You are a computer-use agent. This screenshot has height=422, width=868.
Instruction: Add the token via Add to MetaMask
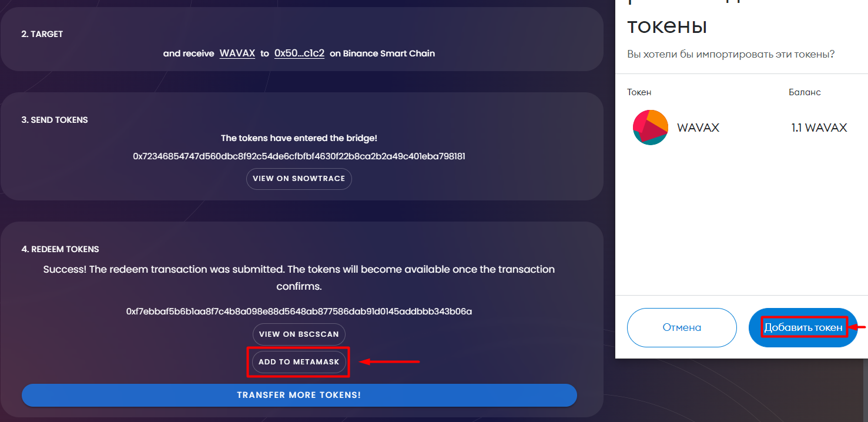pos(299,361)
